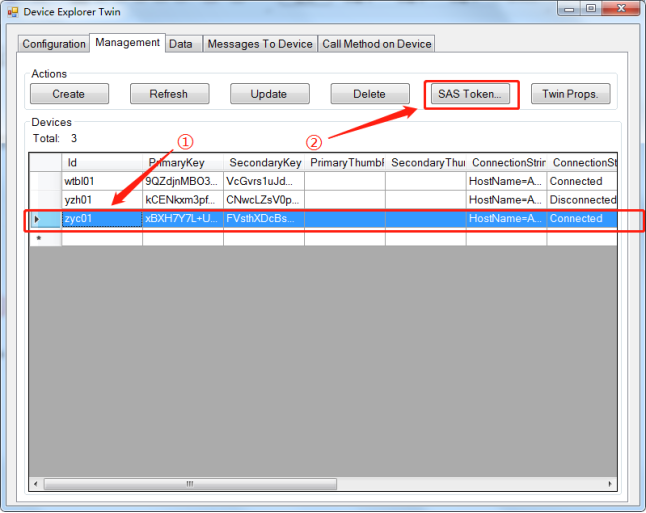Select the yzh01 device Id cell
Viewport: 646px width, 513px height.
[100, 200]
